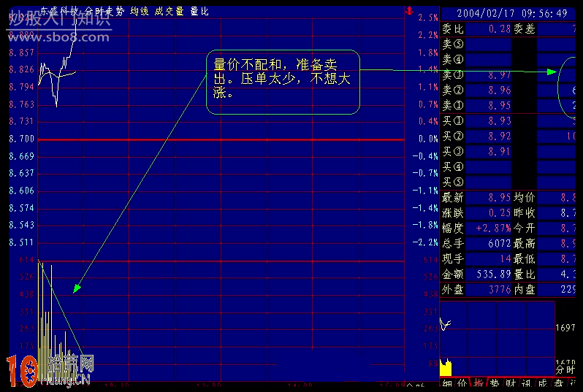
Task: Select the 成 tab at bottom right
Action: [542, 384]
